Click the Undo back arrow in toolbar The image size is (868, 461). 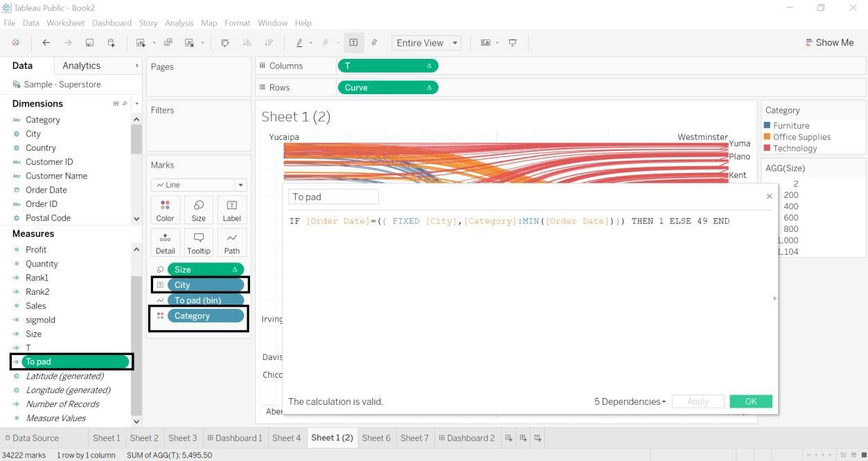tap(46, 43)
